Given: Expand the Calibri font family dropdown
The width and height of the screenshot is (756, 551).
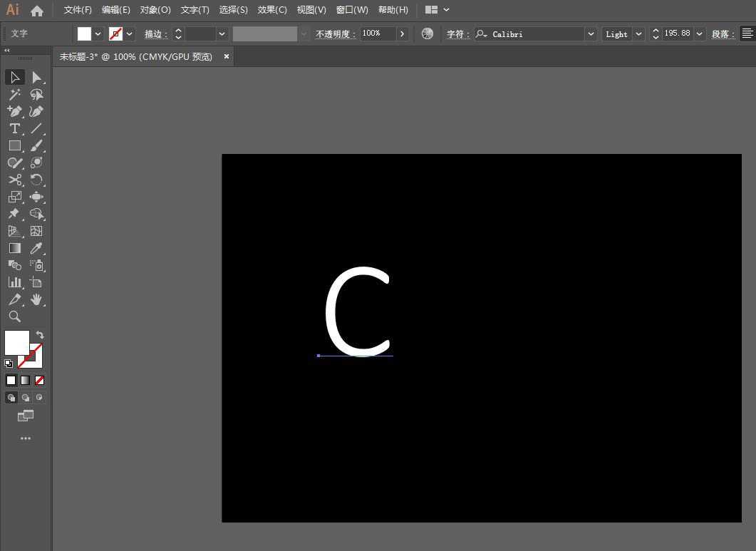Looking at the screenshot, I should 591,34.
